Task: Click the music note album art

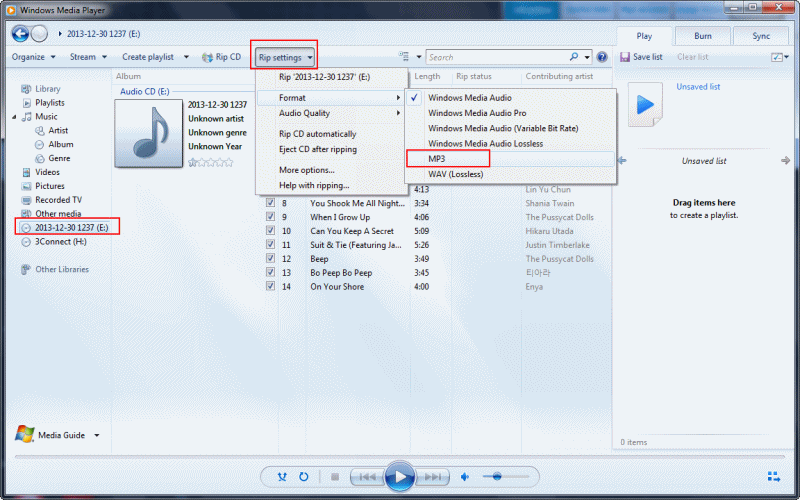Action: pos(148,133)
